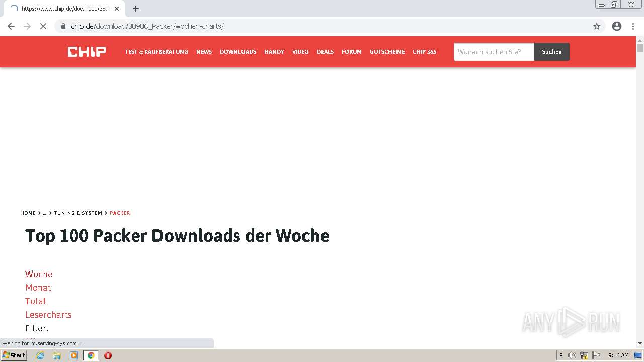This screenshot has height=362, width=644.
Task: Stop loading the page
Action: coord(43,26)
